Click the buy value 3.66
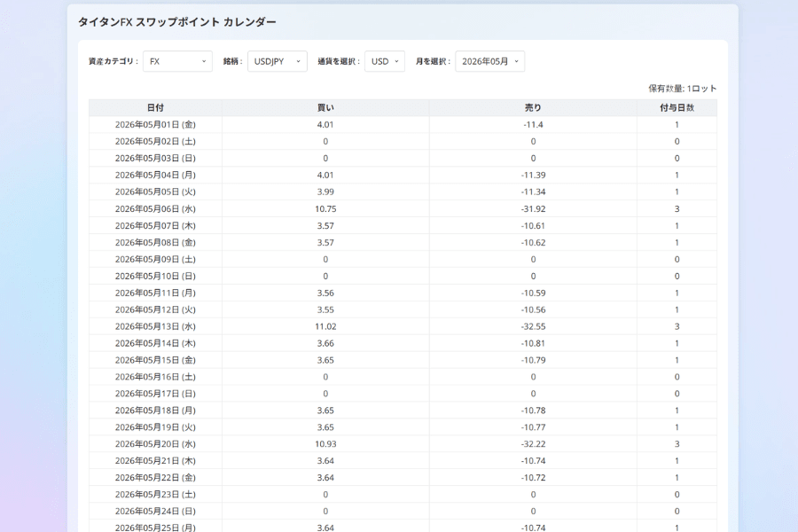798x532 pixels. tap(325, 343)
